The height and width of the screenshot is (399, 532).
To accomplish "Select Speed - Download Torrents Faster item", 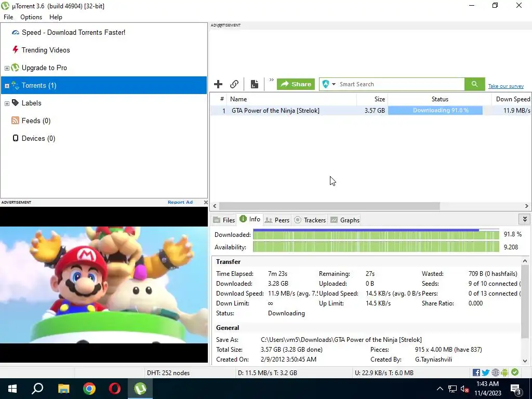I will coord(73,33).
